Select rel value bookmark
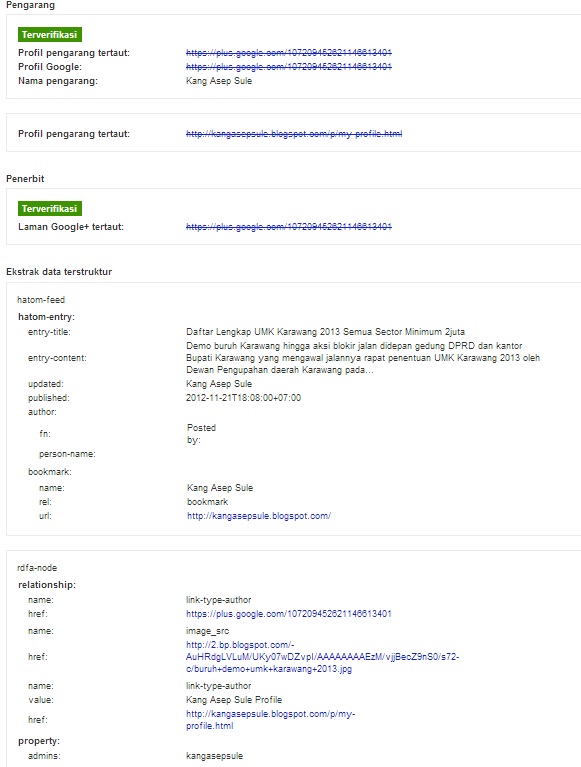 tap(207, 501)
